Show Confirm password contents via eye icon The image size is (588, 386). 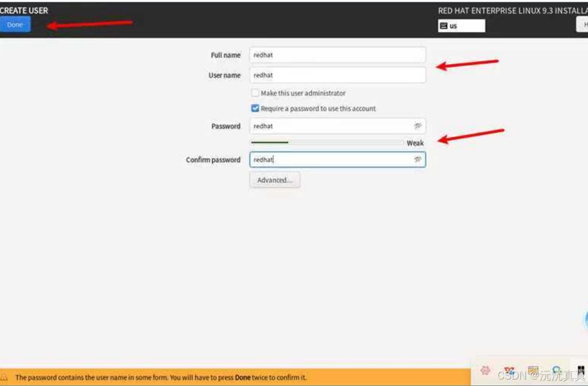(x=418, y=160)
